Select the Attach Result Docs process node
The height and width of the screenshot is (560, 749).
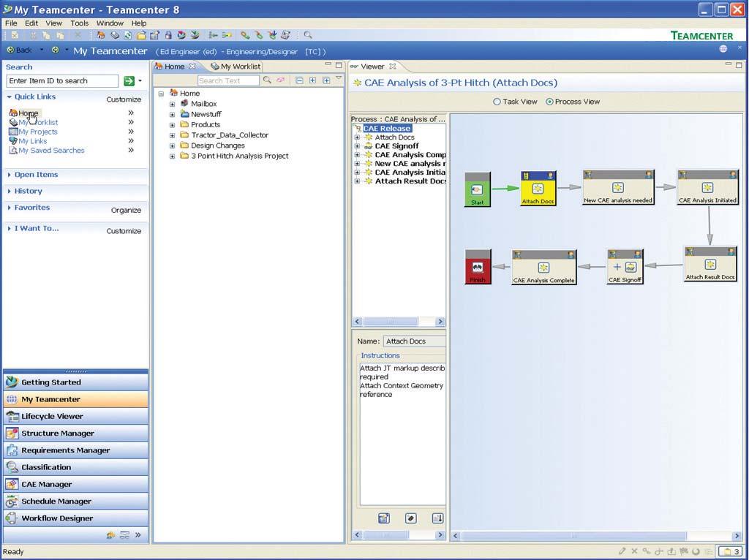[710, 264]
